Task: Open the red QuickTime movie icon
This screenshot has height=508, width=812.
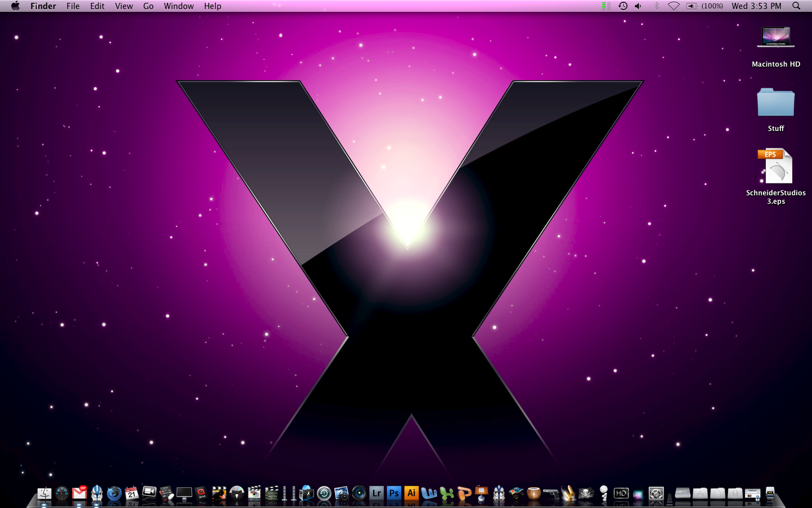Action: pos(201,493)
